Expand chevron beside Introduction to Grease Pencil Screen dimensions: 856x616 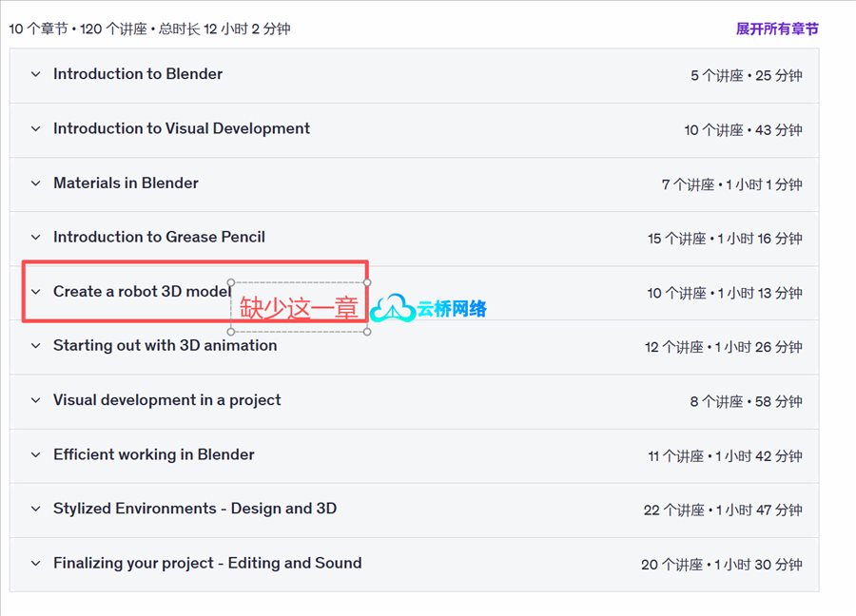[36, 238]
